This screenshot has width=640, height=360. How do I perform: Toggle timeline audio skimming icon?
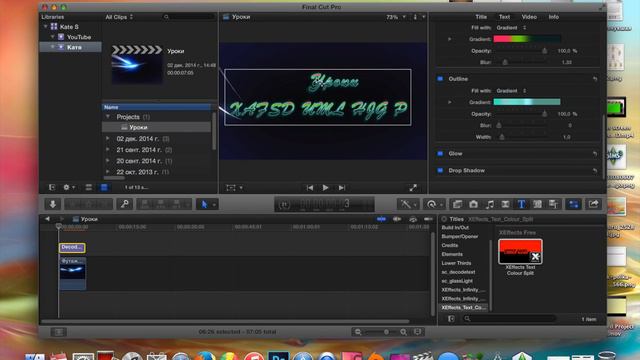397,219
